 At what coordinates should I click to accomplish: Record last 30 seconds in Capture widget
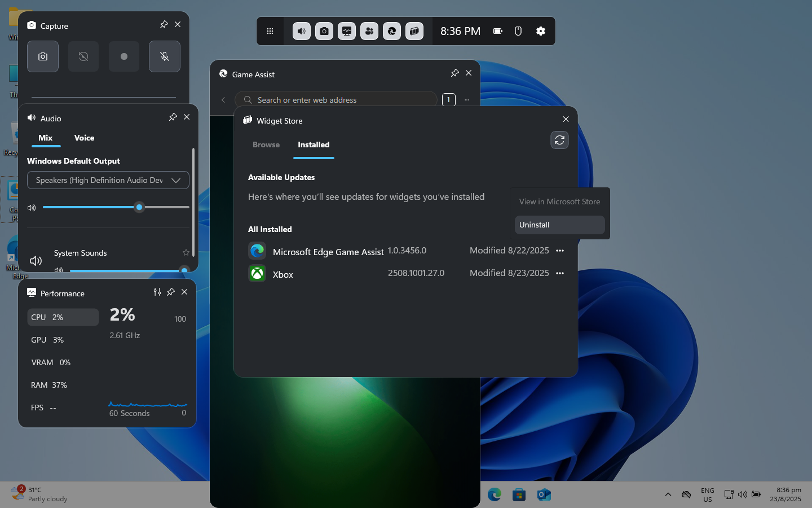click(83, 56)
